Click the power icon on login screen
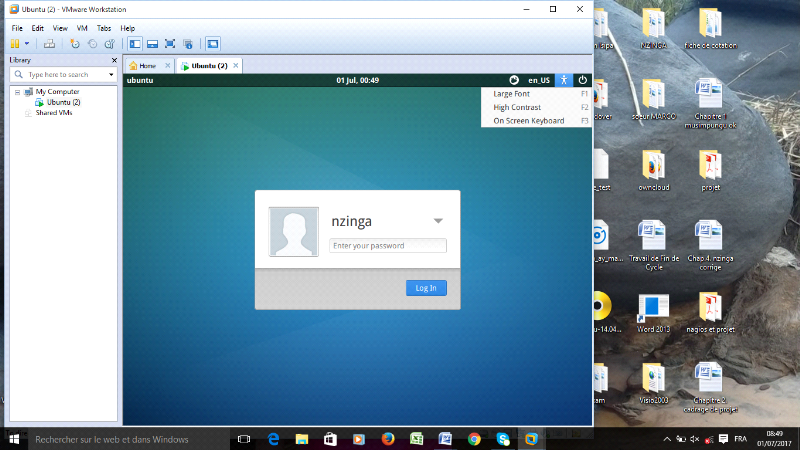The image size is (800, 450). point(583,80)
